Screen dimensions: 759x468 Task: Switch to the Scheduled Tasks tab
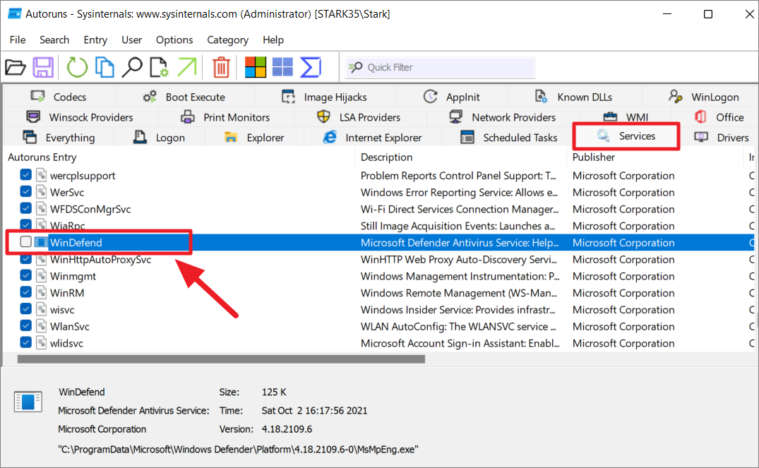point(509,137)
